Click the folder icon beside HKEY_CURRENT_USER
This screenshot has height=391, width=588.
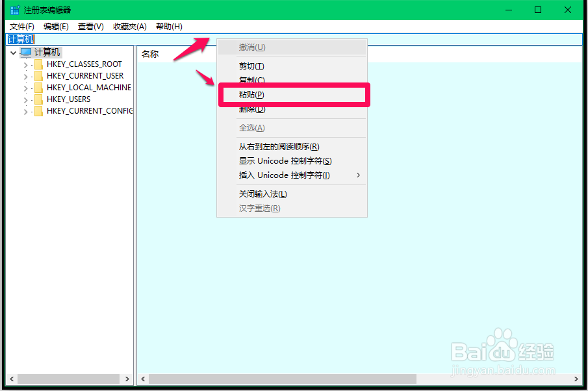tap(38, 75)
